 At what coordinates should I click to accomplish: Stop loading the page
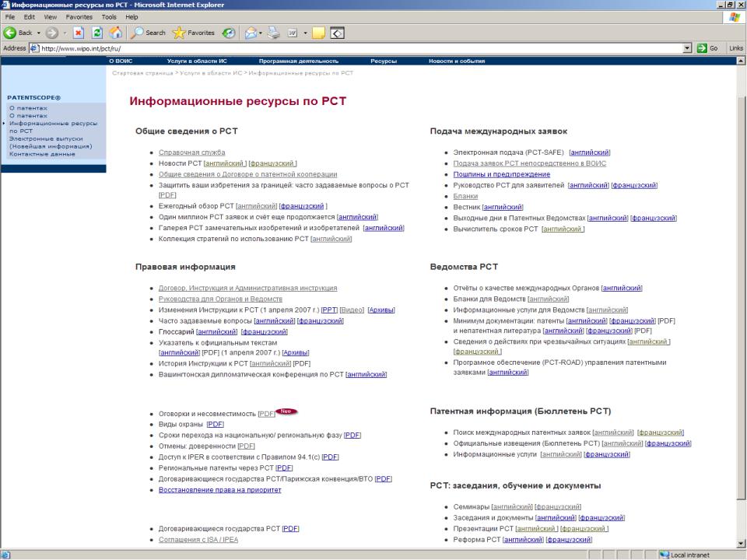(x=78, y=33)
